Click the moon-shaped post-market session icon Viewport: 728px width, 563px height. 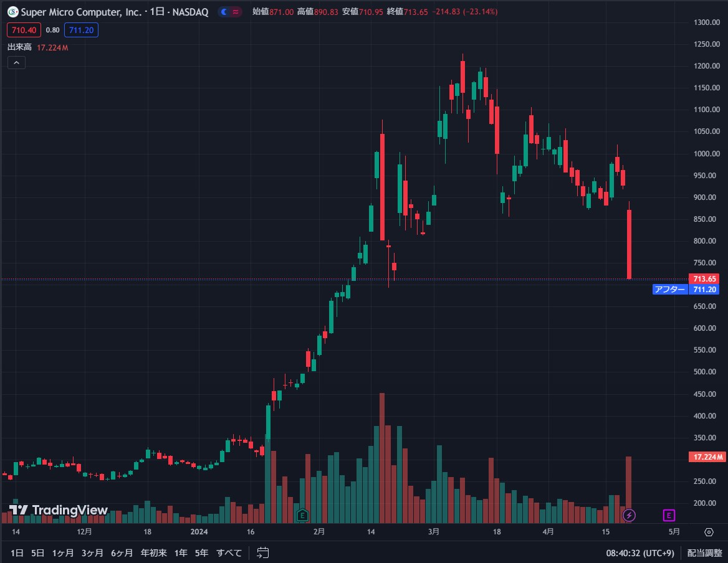pos(224,12)
